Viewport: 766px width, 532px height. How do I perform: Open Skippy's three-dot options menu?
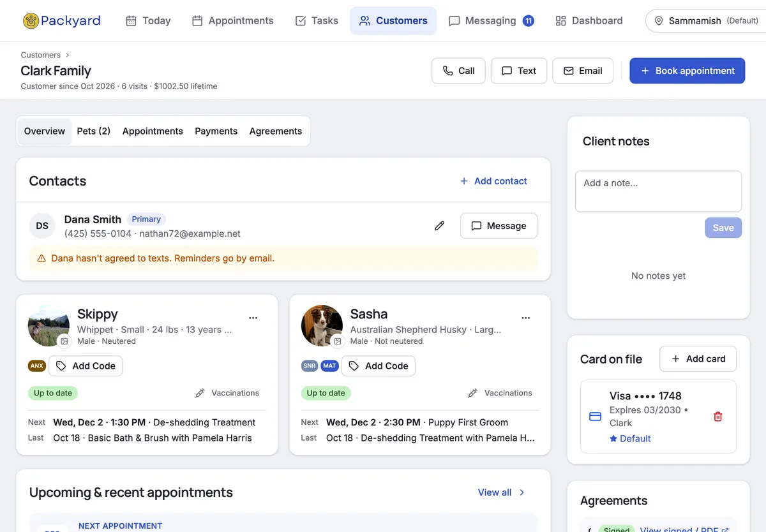(253, 318)
